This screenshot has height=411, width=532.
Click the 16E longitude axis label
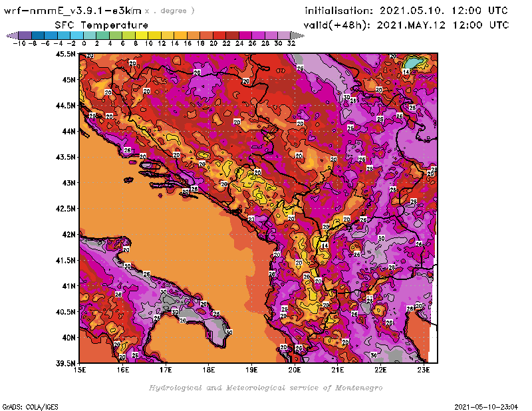pyautogui.click(x=123, y=370)
